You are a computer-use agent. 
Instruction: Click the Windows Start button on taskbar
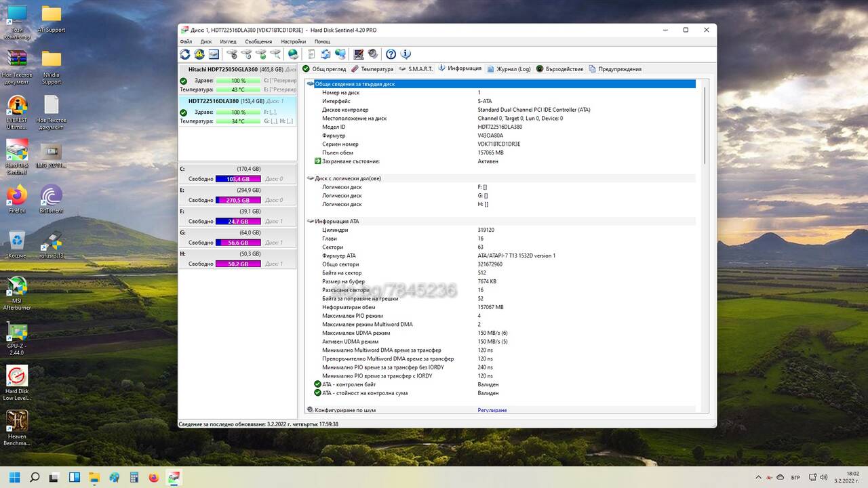pos(15,477)
